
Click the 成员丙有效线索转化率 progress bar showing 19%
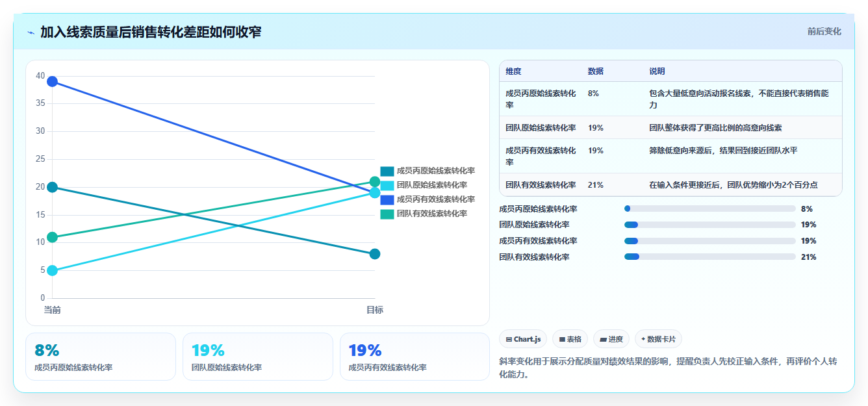pos(709,240)
